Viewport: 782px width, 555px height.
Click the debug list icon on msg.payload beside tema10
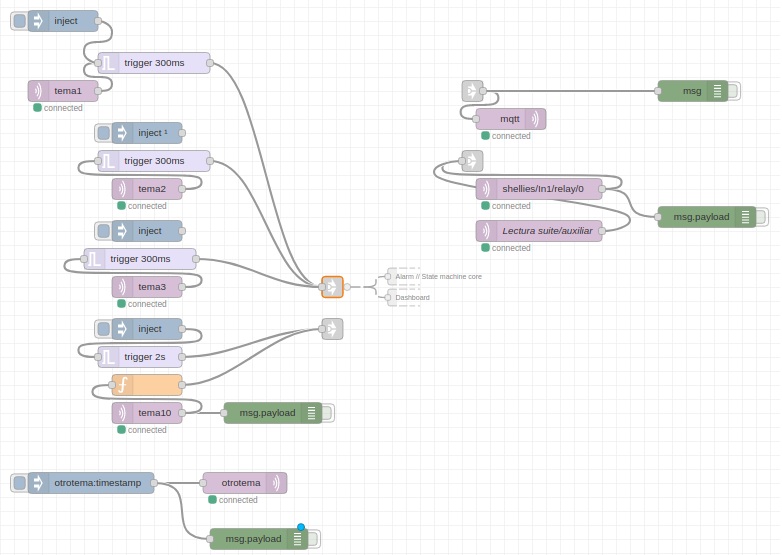point(312,413)
